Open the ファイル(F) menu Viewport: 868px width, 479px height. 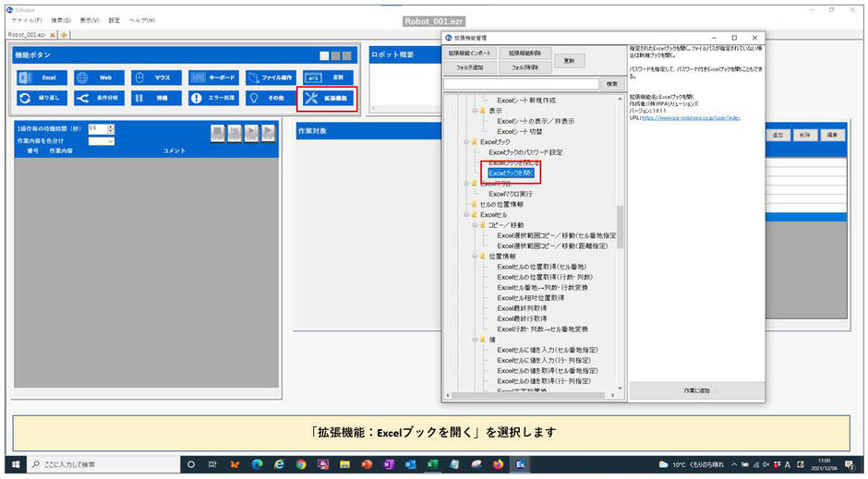point(26,20)
